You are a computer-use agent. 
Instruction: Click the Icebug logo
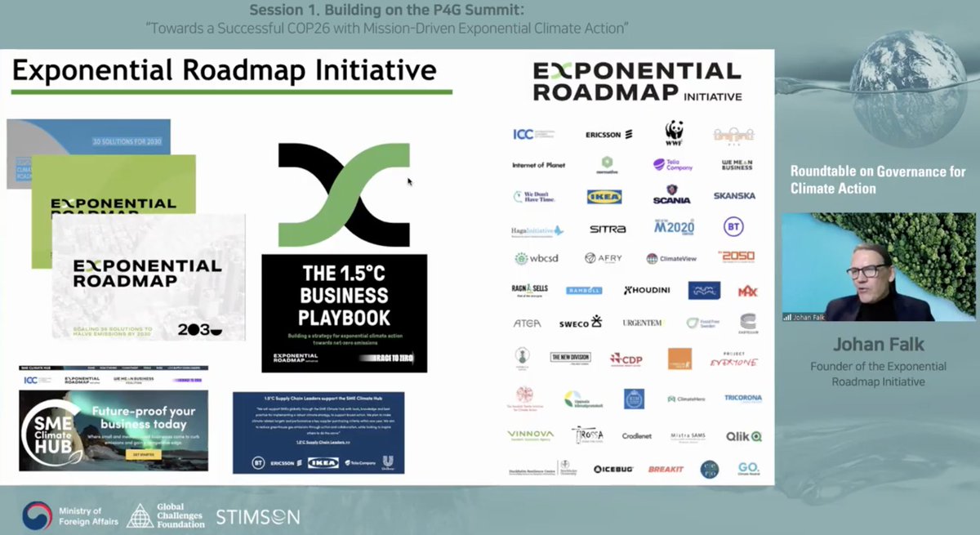coord(613,469)
